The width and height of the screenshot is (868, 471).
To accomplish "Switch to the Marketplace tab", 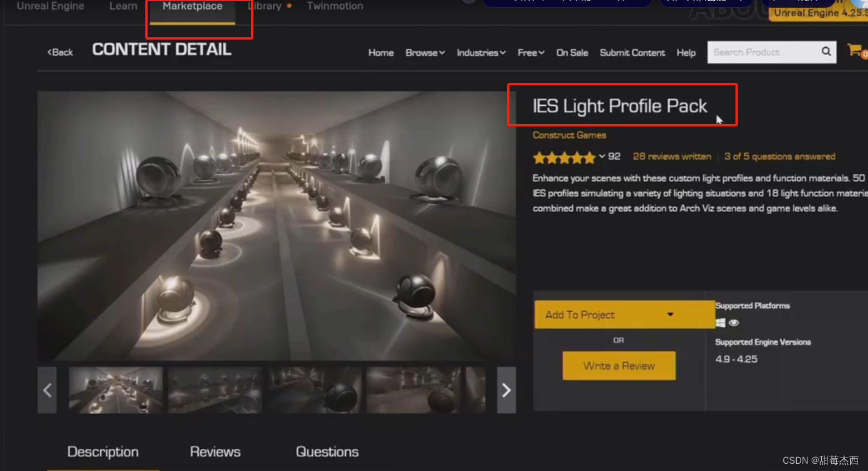I will click(193, 7).
